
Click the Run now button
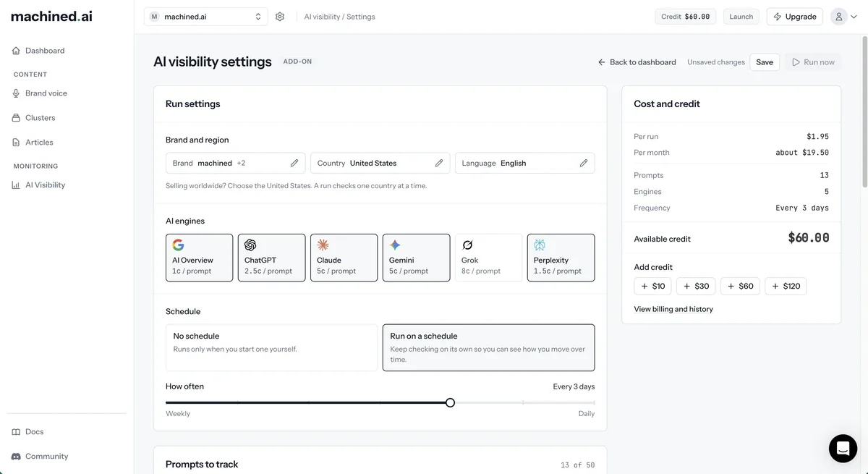[x=813, y=62]
